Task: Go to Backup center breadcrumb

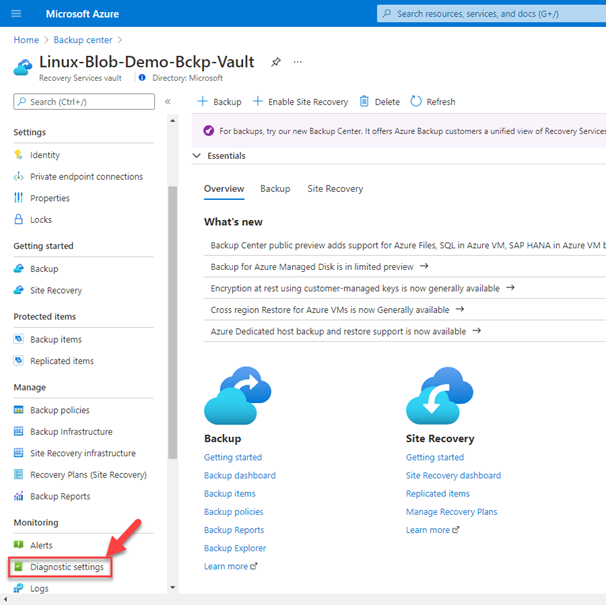Action: [82, 40]
